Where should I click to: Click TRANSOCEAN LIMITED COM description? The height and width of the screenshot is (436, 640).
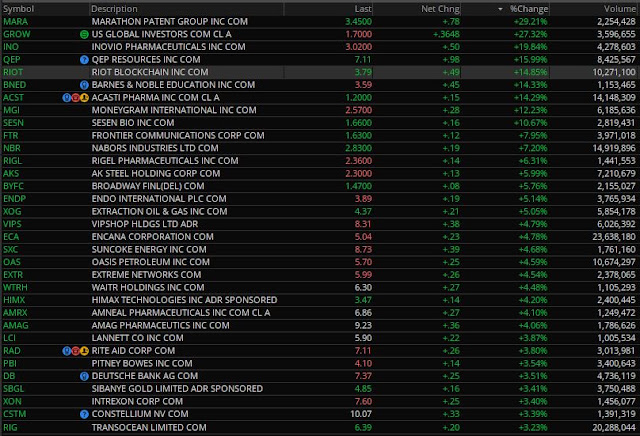(149, 427)
